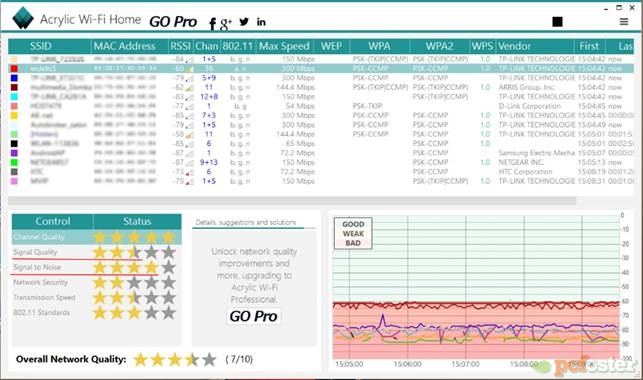Image resolution: width=643 pixels, height=380 pixels.
Task: Open the LinkedIn icon
Action: coord(261,22)
